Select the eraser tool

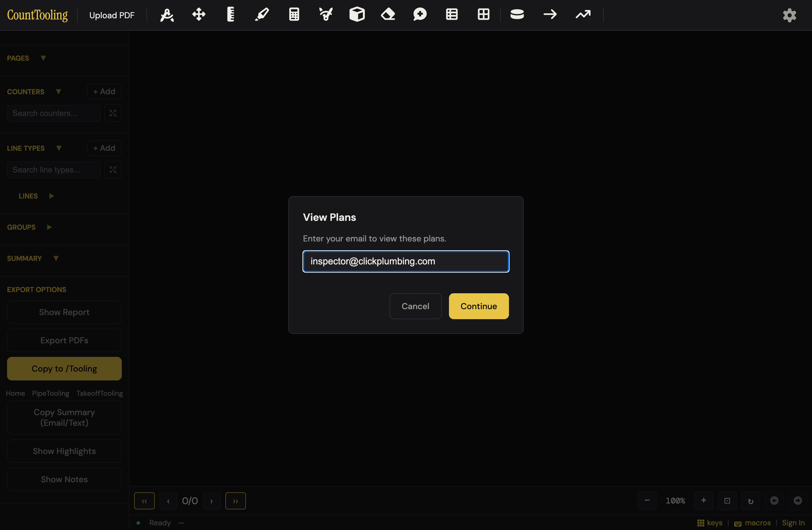pos(388,15)
